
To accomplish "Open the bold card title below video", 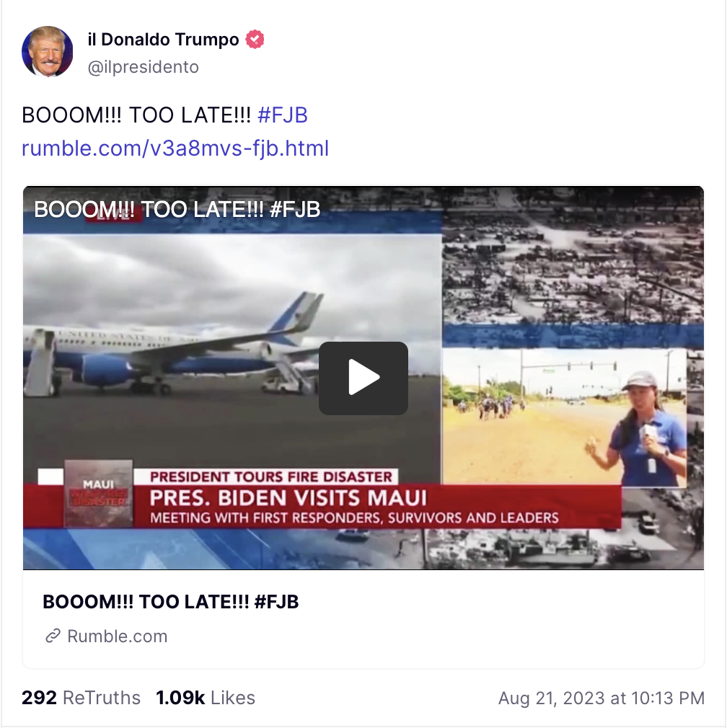I will [x=170, y=602].
